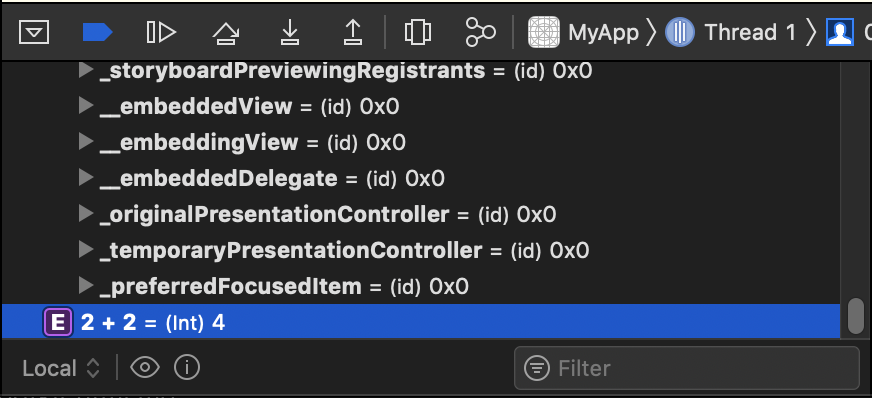Image resolution: width=872 pixels, height=398 pixels.
Task: Open the Debug Memory Graph tool
Action: [x=480, y=32]
